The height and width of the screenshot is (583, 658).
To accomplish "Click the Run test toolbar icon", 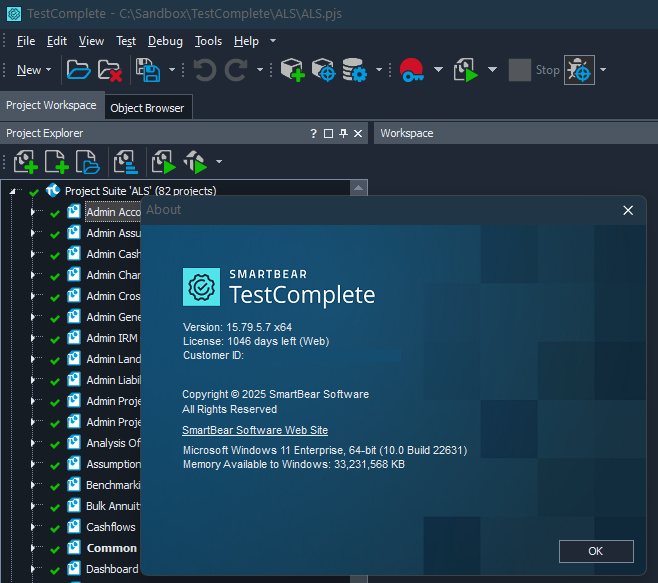I will click(x=466, y=70).
